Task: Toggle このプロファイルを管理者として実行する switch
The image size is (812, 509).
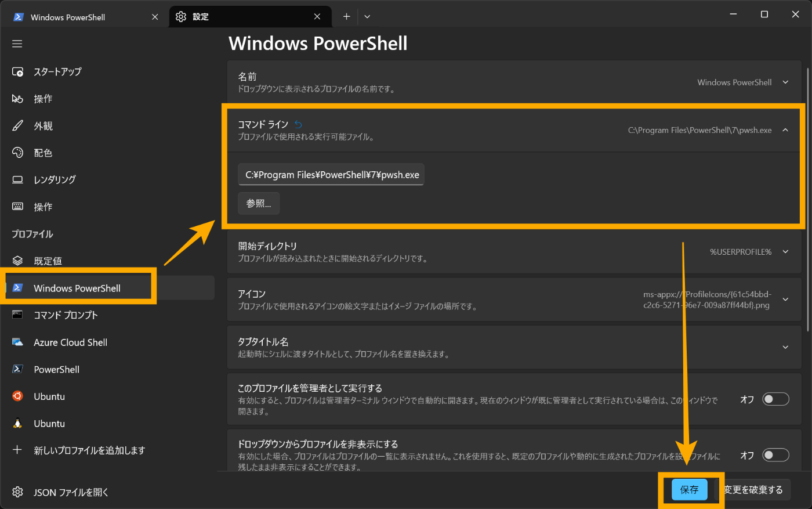Action: tap(775, 399)
